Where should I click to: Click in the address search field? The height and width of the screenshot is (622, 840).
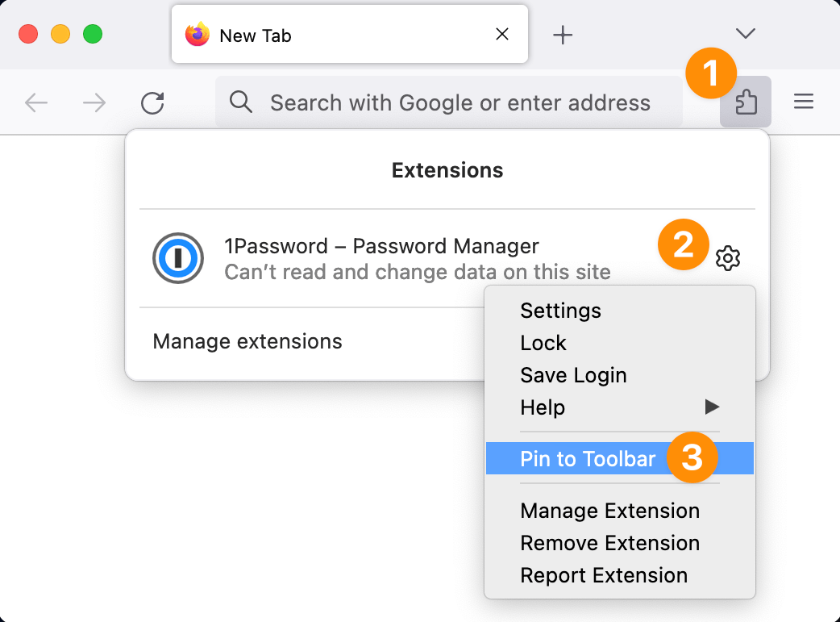click(460, 102)
